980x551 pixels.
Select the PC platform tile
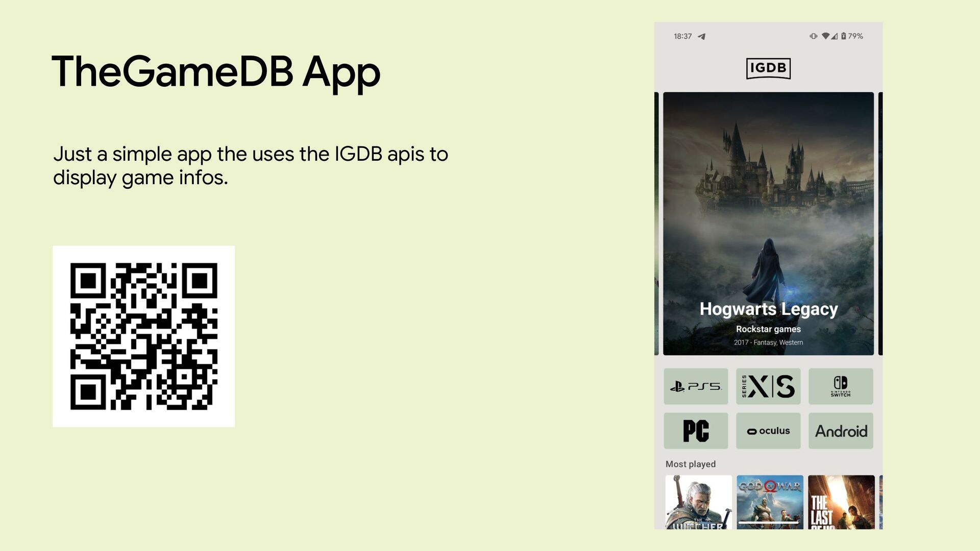[696, 431]
